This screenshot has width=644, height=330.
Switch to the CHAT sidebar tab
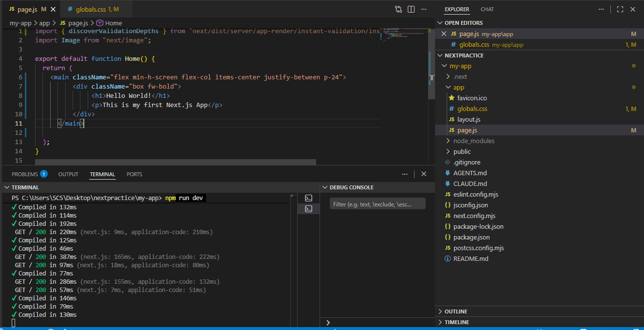point(487,9)
